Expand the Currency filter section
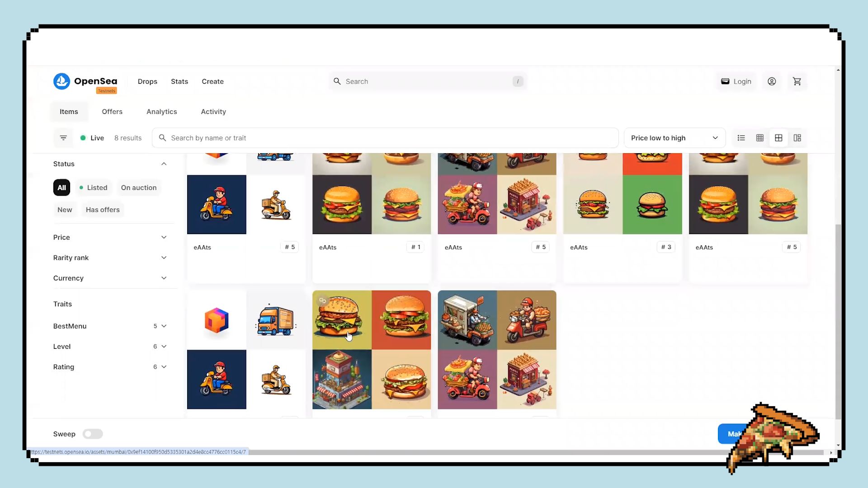The width and height of the screenshot is (868, 488). click(x=110, y=278)
